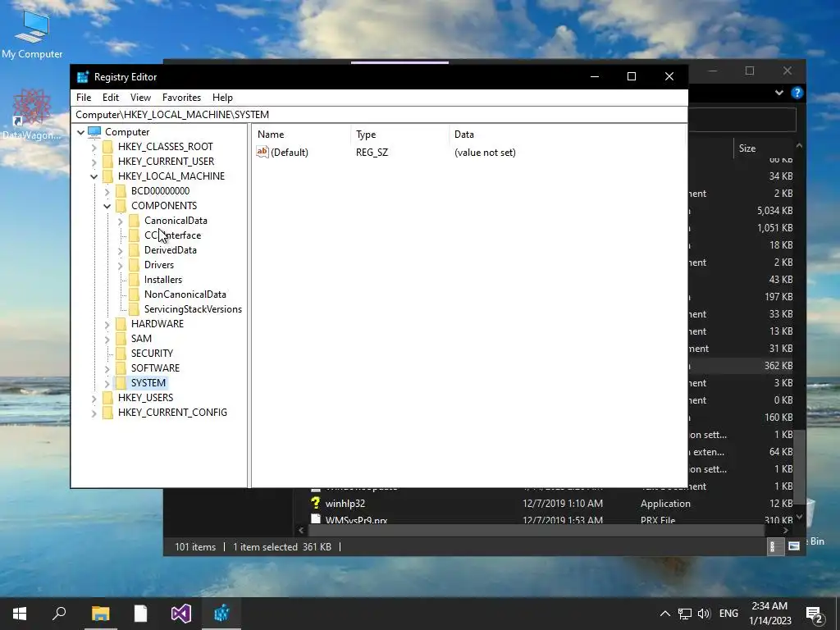Viewport: 840px width, 630px height.
Task: Click the DerivedData folder icon
Action: click(x=134, y=249)
